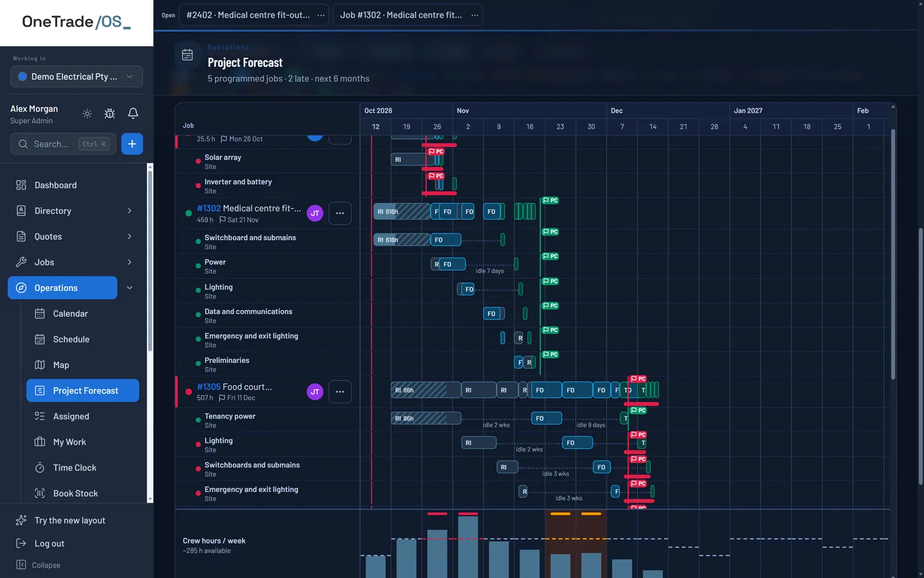Click the forecast chart vertical scrollbar
Image resolution: width=924 pixels, height=578 pixels.
(x=893, y=254)
